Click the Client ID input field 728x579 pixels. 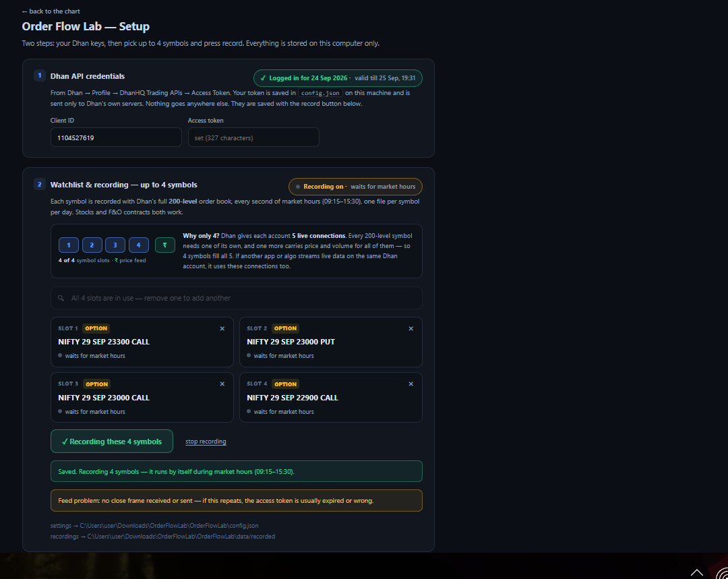point(116,138)
